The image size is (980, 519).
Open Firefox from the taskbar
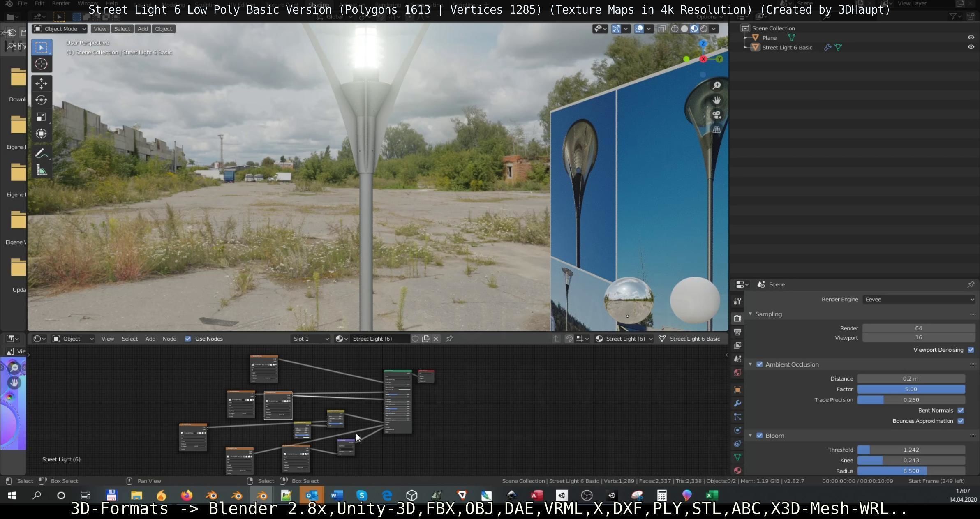tap(187, 495)
